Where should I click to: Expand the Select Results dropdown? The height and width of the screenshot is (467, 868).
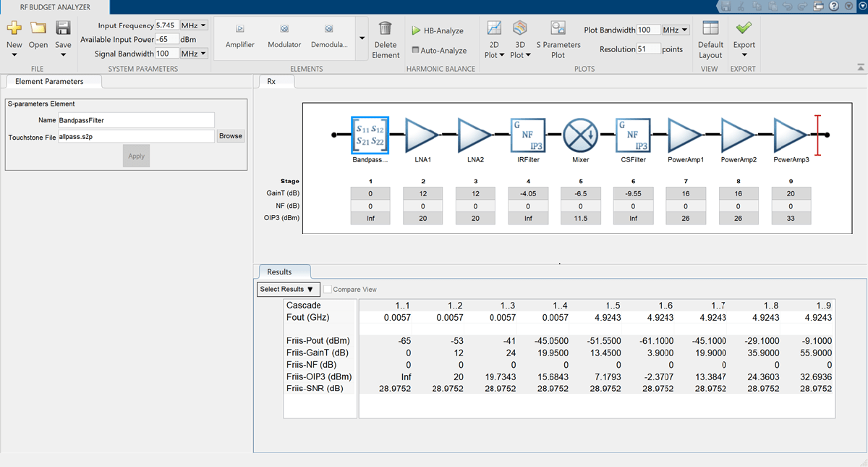pyautogui.click(x=288, y=290)
